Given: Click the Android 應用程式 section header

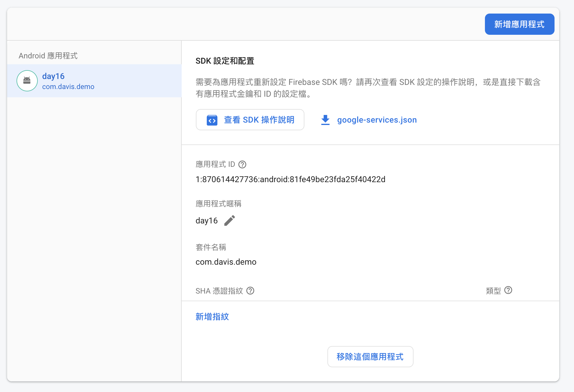Looking at the screenshot, I should coord(48,56).
